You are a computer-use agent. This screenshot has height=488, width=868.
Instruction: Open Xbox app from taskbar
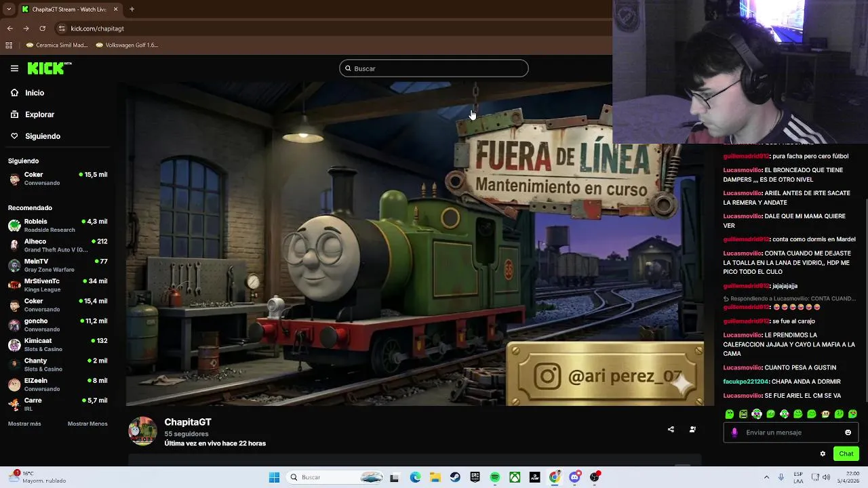pyautogui.click(x=515, y=477)
